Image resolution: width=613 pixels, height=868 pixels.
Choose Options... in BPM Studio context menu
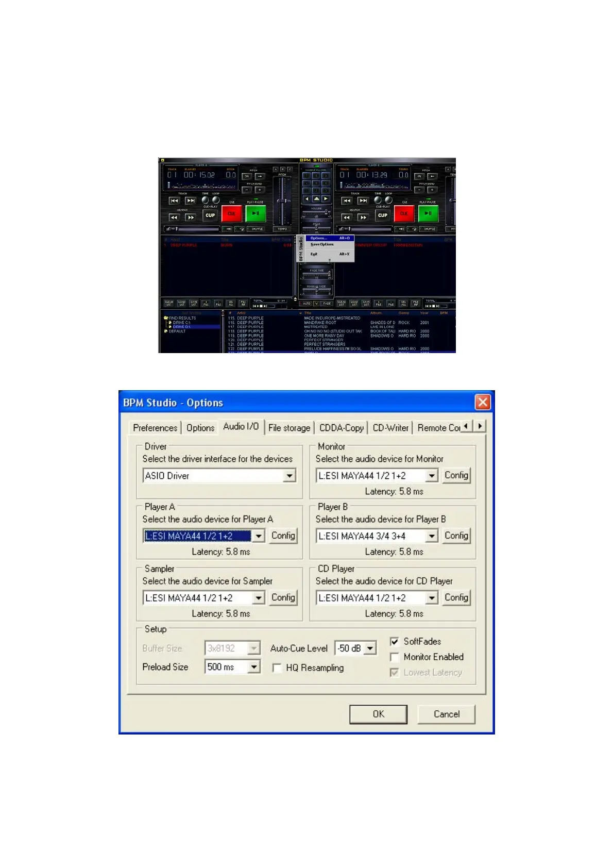click(330, 238)
